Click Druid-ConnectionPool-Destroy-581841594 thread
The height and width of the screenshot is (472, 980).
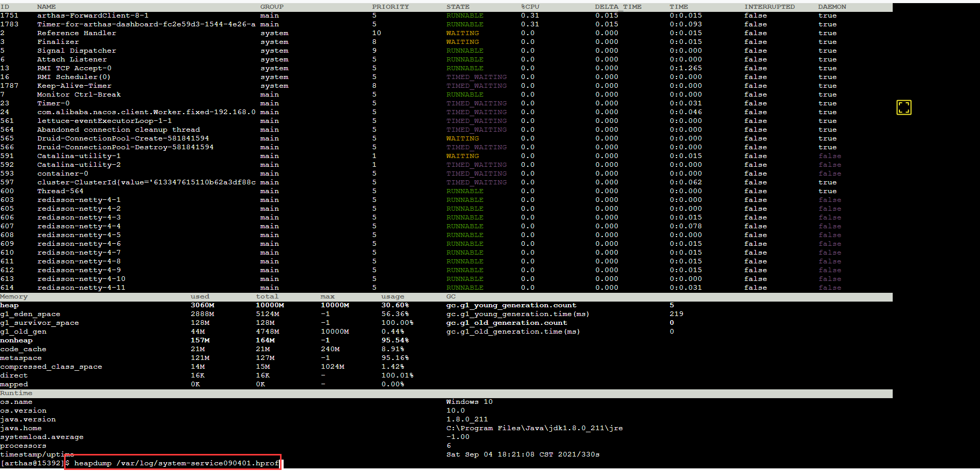pos(125,147)
